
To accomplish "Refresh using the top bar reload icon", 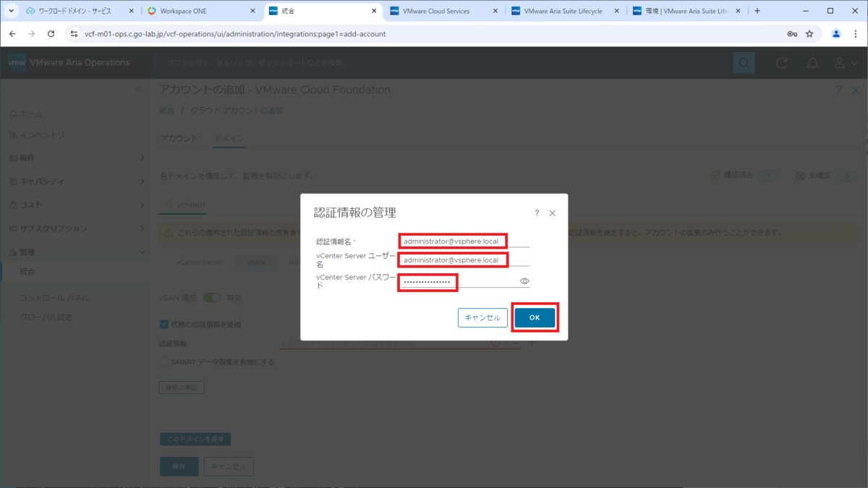I will pyautogui.click(x=782, y=63).
